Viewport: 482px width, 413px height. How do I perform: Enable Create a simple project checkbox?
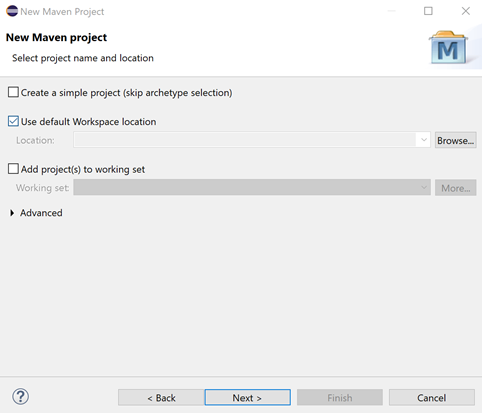13,92
